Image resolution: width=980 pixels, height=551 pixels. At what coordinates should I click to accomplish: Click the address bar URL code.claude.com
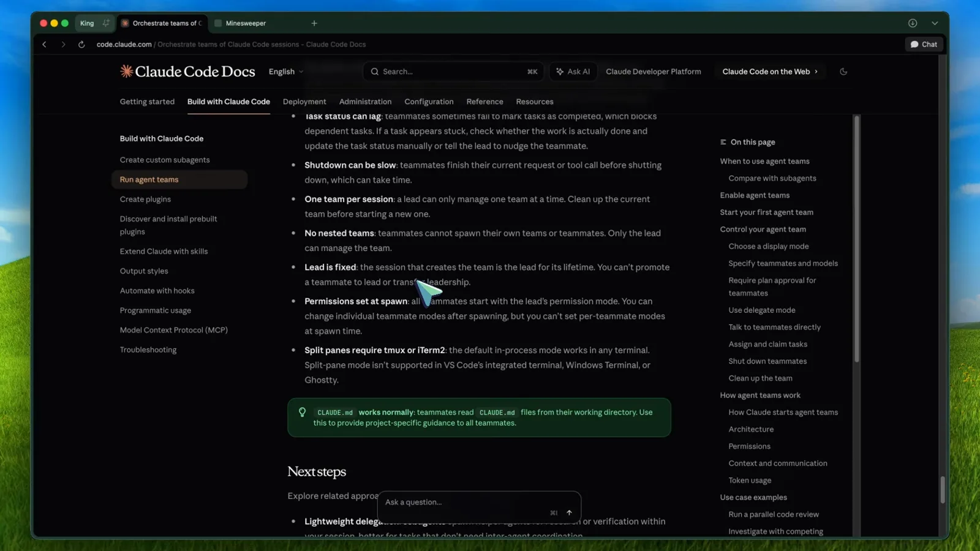pos(124,44)
